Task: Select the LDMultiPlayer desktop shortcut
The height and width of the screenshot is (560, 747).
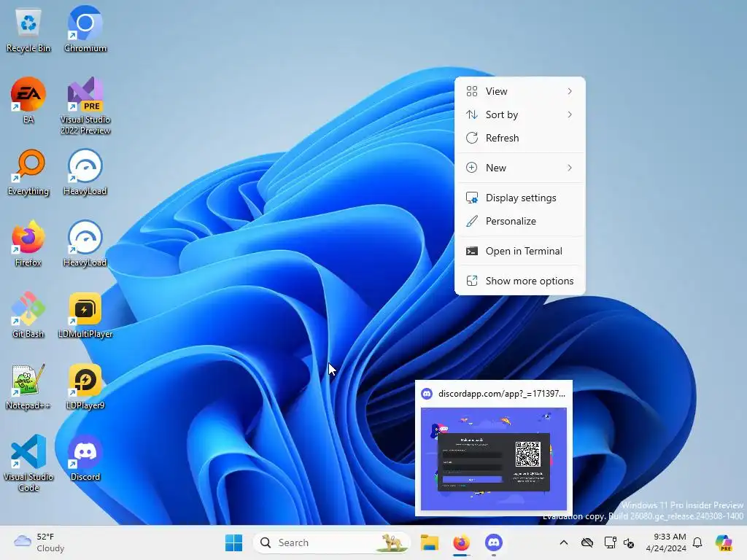Action: coord(85,315)
